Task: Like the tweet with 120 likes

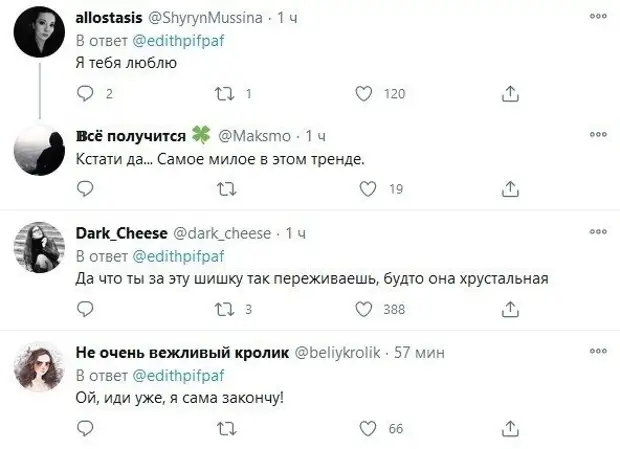Action: 366,94
